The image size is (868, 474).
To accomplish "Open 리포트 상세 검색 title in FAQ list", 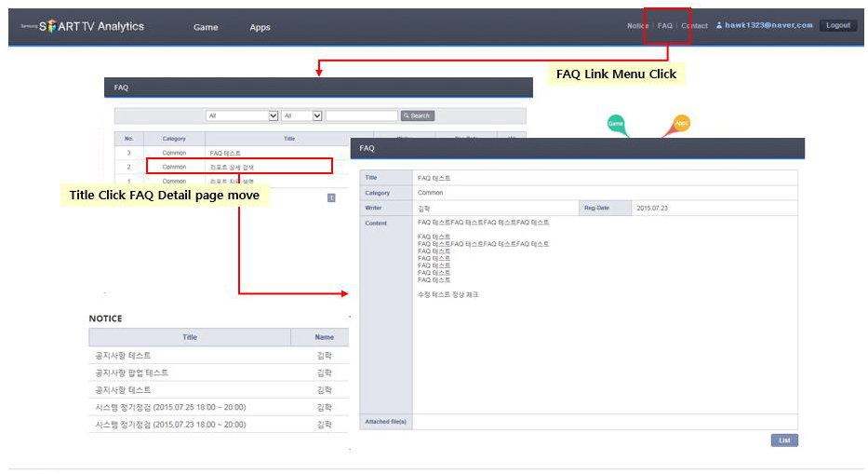I will click(x=232, y=167).
